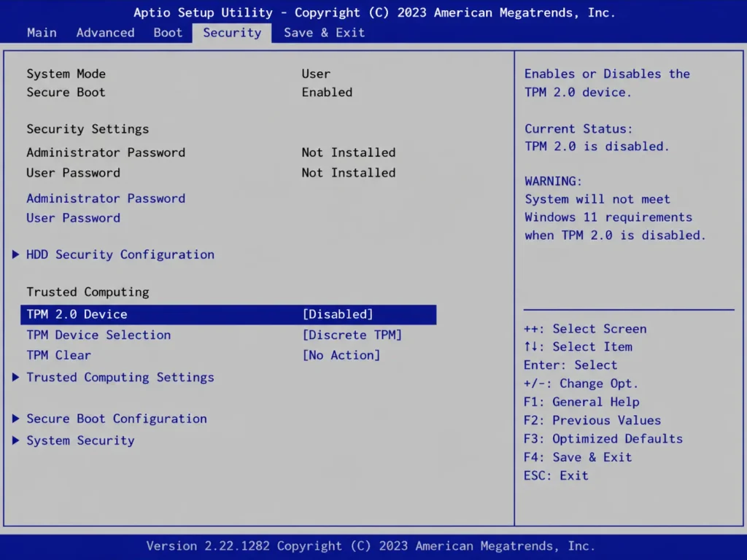
Task: Select the Boot tab
Action: 167,32
